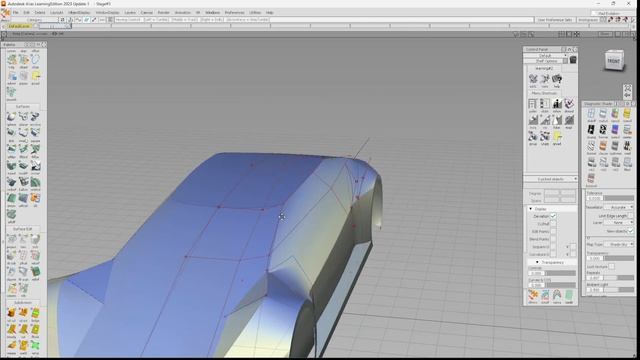Open the Layer dropdown set to None
640x360 pixels.
pos(618,223)
